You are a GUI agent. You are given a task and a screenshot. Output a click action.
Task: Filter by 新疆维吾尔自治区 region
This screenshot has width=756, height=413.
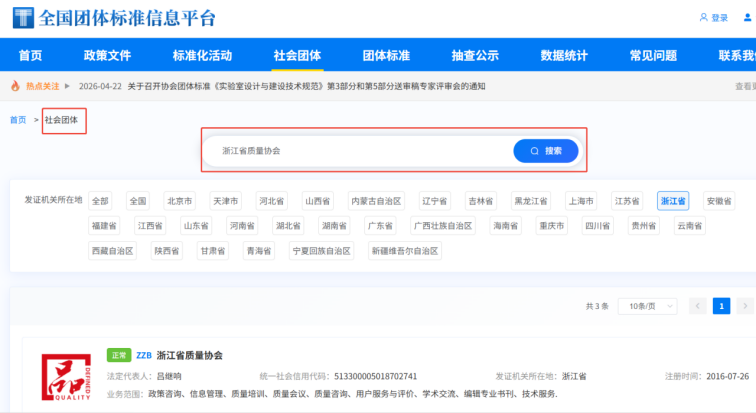(x=405, y=251)
